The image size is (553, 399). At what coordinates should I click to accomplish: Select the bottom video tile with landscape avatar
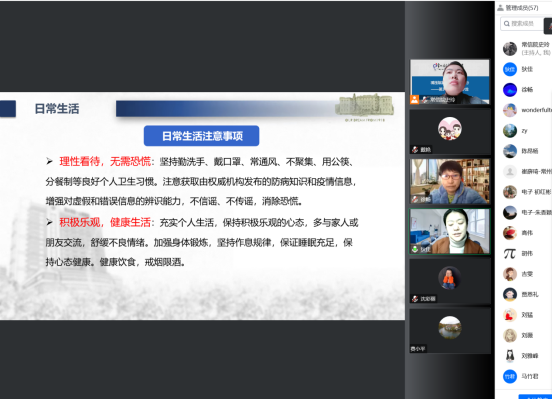450,331
